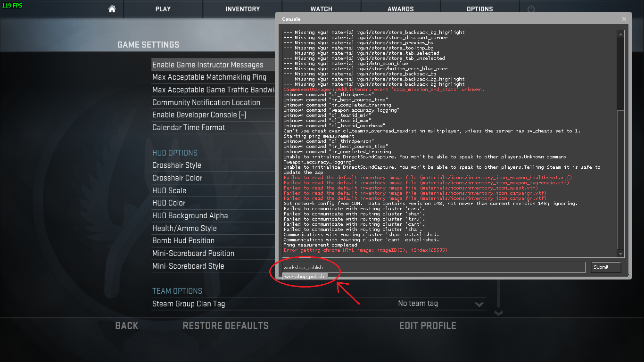Click RESTORE DEFAULTS
Viewport: 644px width, 362px height.
click(x=225, y=326)
